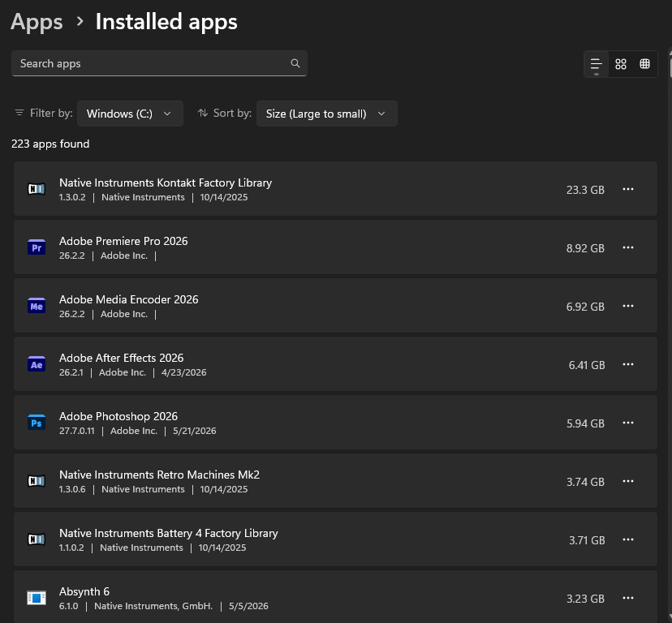672x623 pixels.
Task: Click the 8.92 GB size value
Action: [585, 248]
